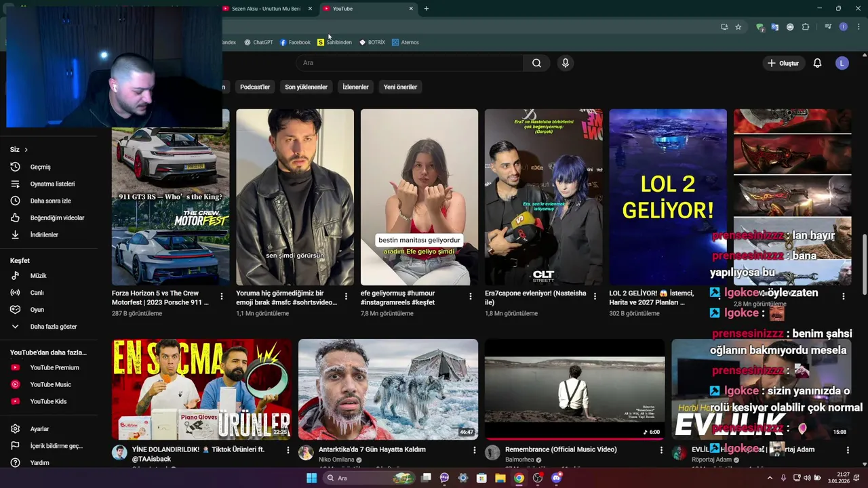
Task: Open Discord from taskbar
Action: [556, 478]
